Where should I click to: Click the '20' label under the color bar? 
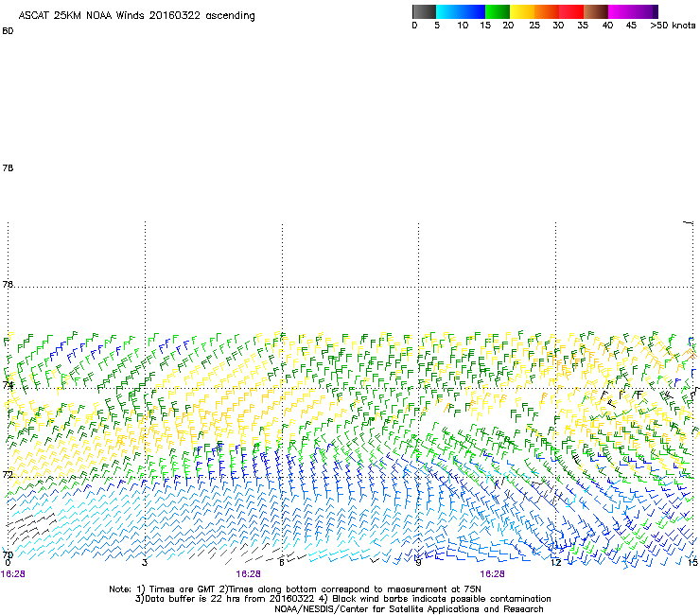508,26
